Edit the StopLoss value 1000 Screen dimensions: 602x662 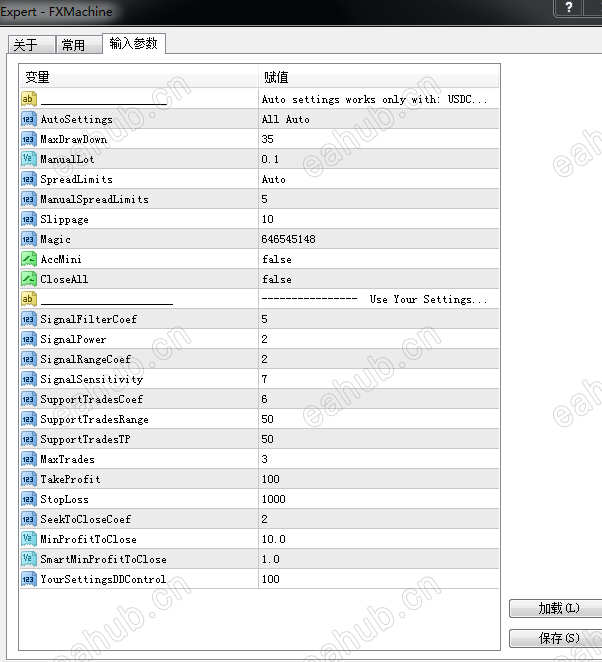(378, 499)
